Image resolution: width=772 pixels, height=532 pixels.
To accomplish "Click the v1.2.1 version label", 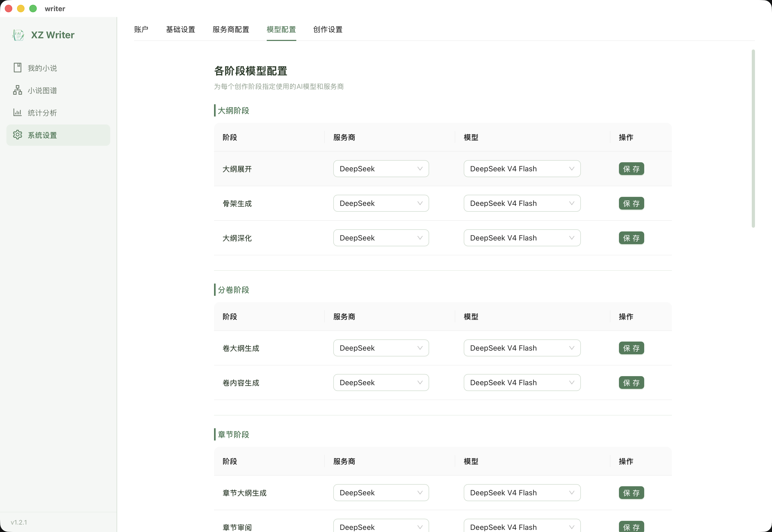I will click(x=19, y=522).
